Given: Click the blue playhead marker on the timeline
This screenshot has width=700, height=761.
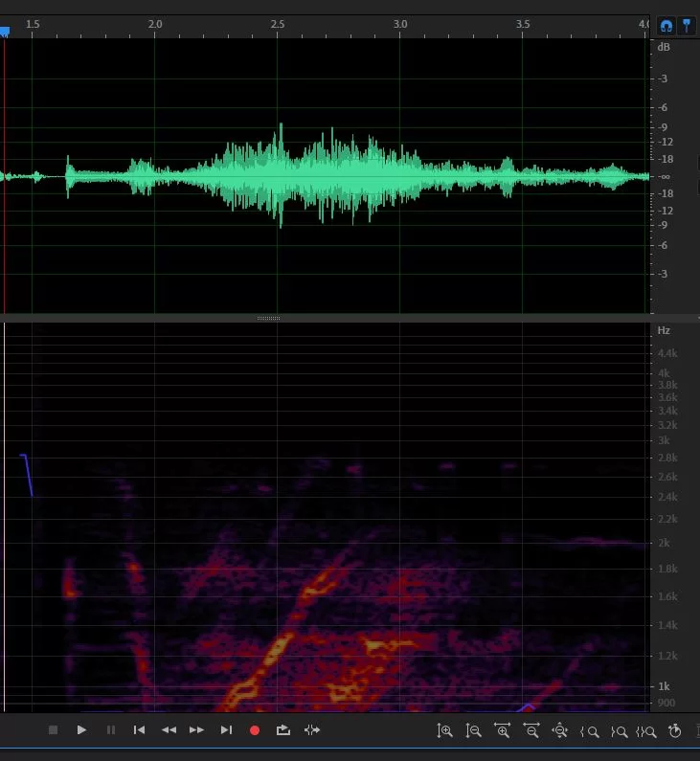Looking at the screenshot, I should (x=4, y=32).
